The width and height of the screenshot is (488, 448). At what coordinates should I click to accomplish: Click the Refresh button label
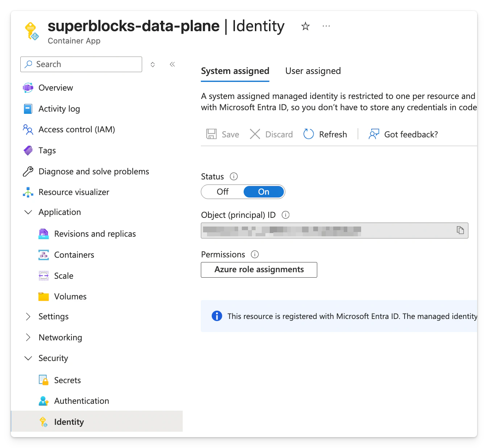pos(333,134)
